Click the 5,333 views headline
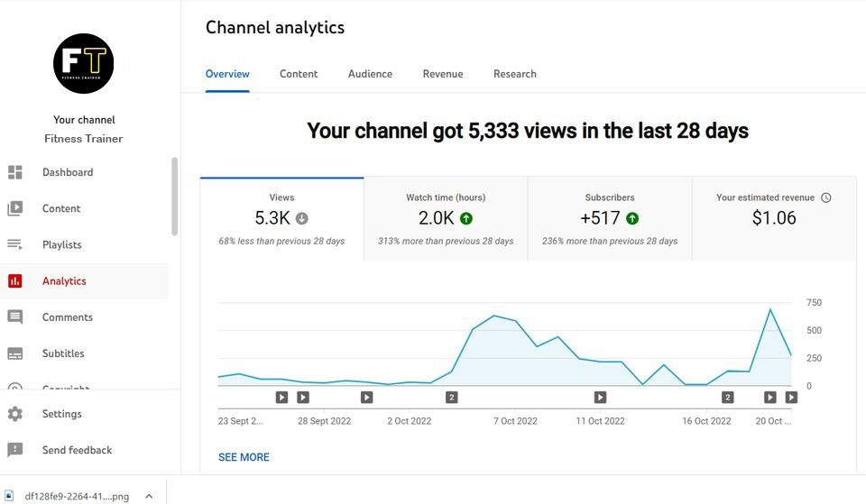Image resolution: width=866 pixels, height=504 pixels. coord(528,131)
